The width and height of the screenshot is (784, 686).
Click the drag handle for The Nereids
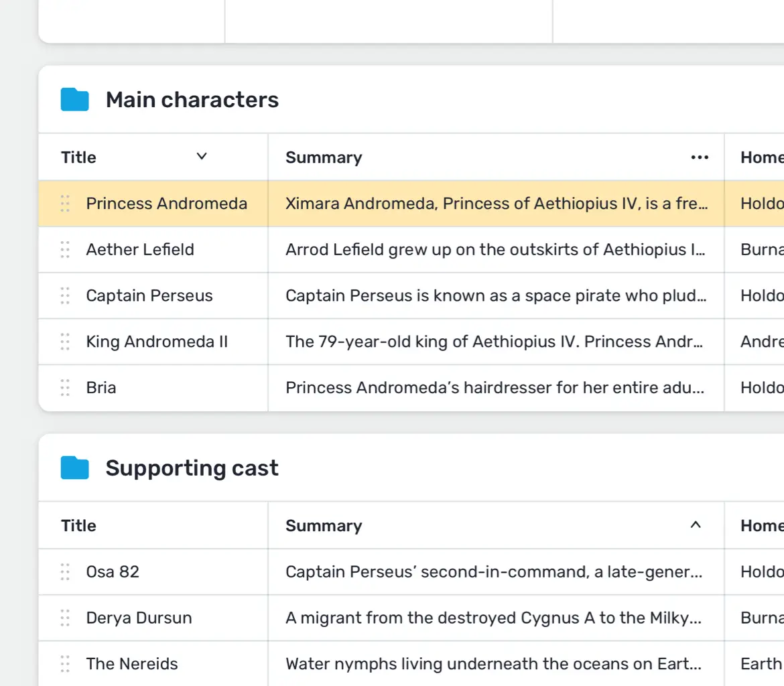65,664
